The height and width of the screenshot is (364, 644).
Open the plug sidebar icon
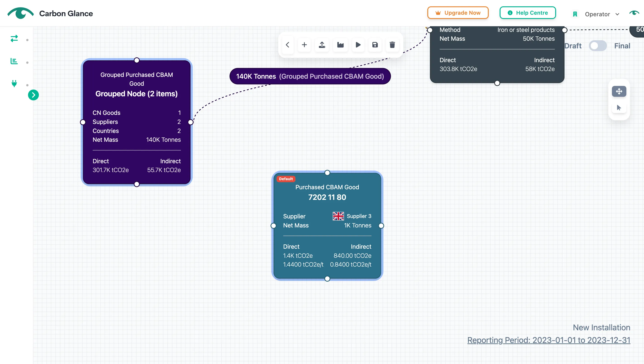[14, 83]
